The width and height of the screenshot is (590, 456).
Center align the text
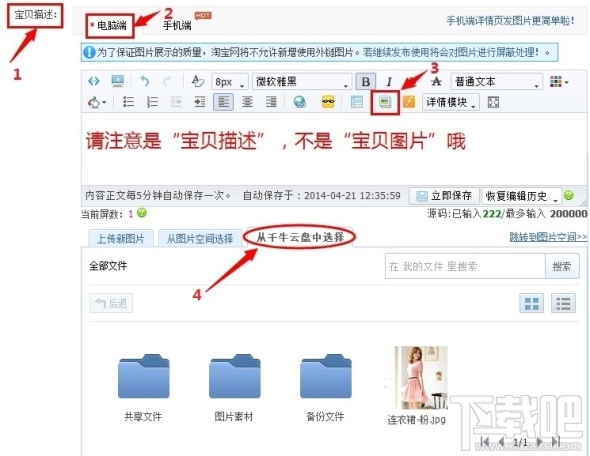(x=247, y=102)
